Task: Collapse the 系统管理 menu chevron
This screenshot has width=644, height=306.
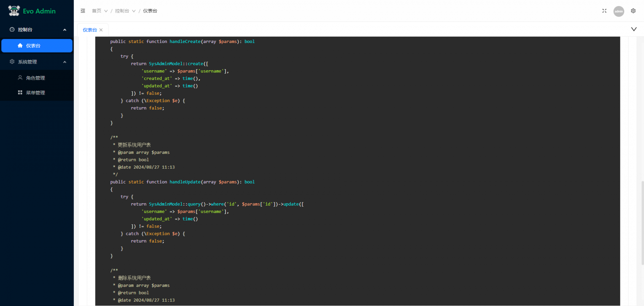Action: (65, 62)
